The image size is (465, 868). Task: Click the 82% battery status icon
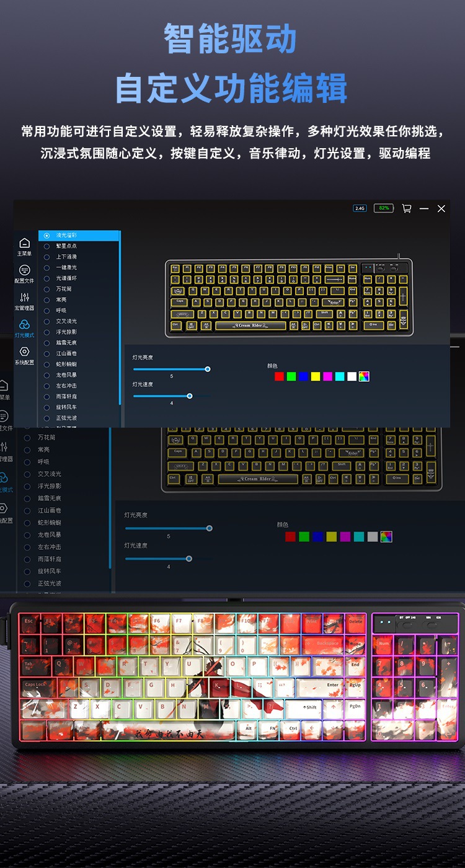[383, 208]
